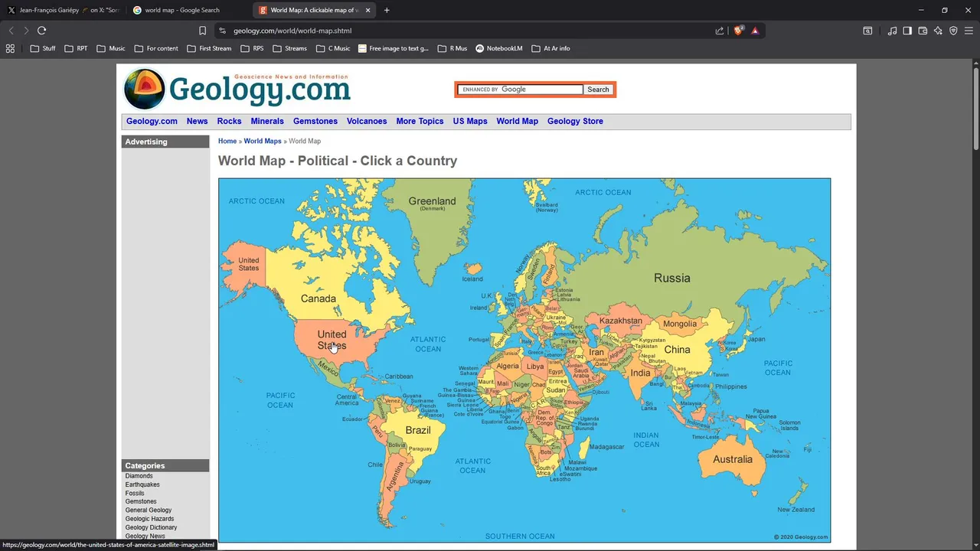This screenshot has width=980, height=551.
Task: Open Leo AI sparkle icon
Action: 938,31
